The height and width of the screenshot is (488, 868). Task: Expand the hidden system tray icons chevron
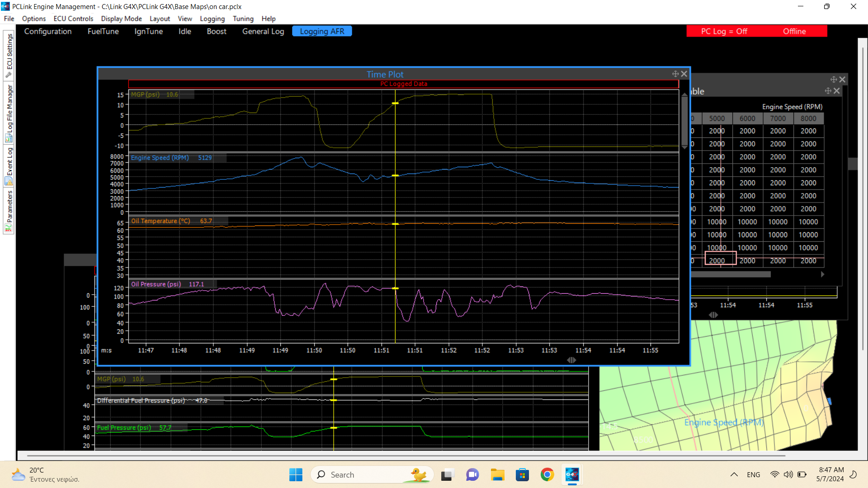pos(734,474)
